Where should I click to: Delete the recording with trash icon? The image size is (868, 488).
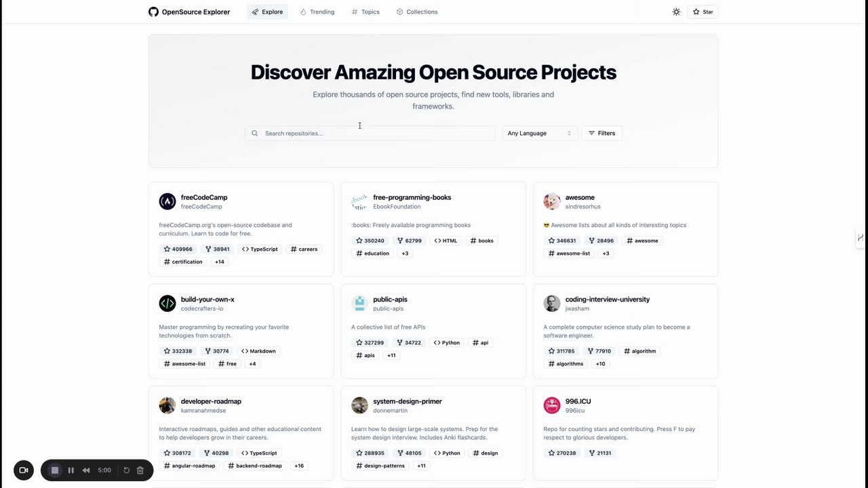pos(140,470)
